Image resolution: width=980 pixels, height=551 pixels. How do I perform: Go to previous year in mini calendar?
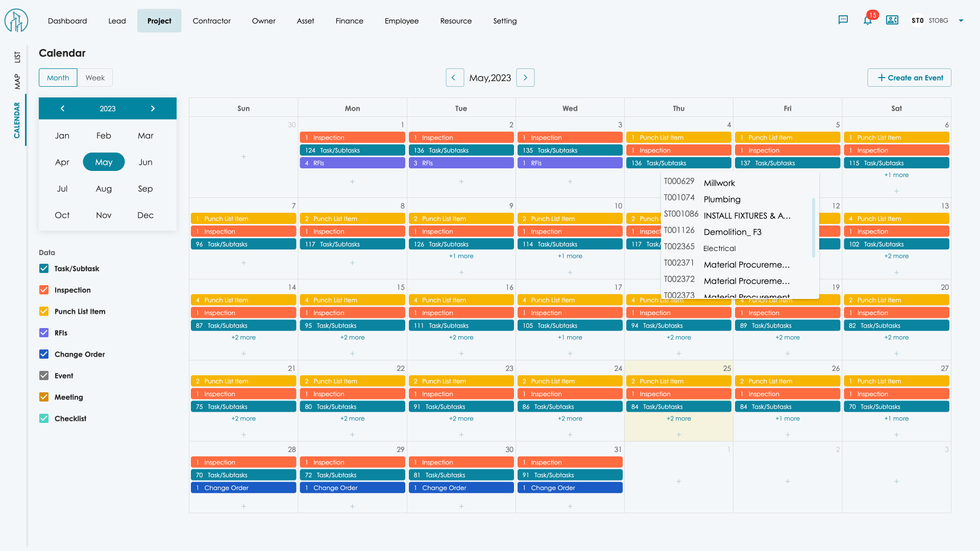[62, 108]
